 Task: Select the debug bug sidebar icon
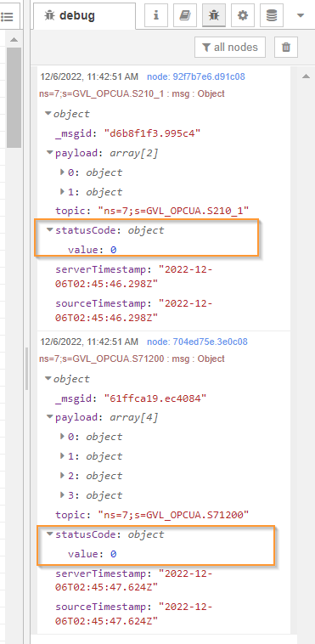(214, 15)
